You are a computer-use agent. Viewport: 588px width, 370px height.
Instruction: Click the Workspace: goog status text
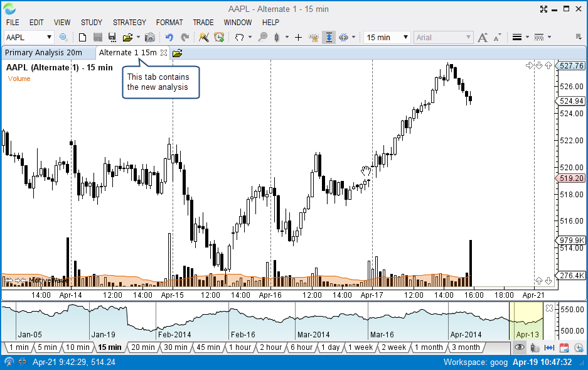point(476,362)
